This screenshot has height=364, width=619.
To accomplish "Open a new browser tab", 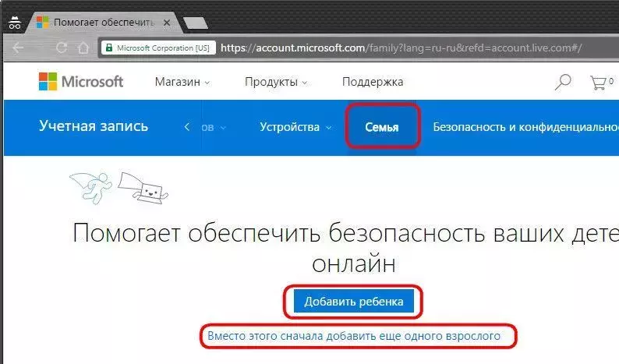I will (x=196, y=23).
